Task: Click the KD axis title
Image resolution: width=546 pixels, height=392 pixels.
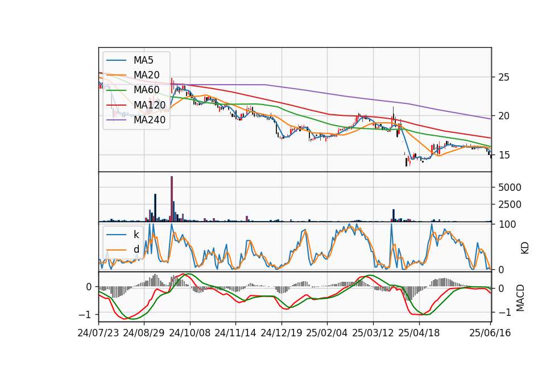Action: tap(525, 248)
